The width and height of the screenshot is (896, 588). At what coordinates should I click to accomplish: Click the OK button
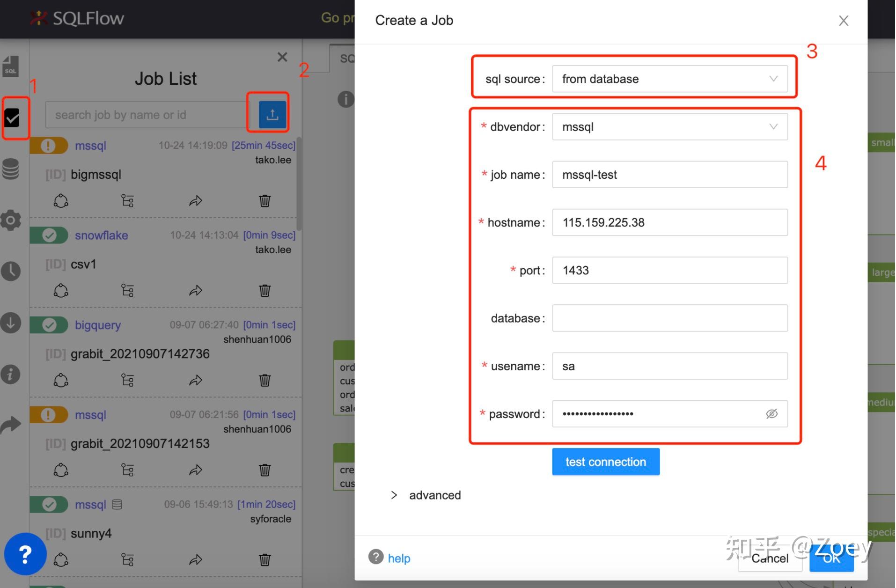[831, 558]
